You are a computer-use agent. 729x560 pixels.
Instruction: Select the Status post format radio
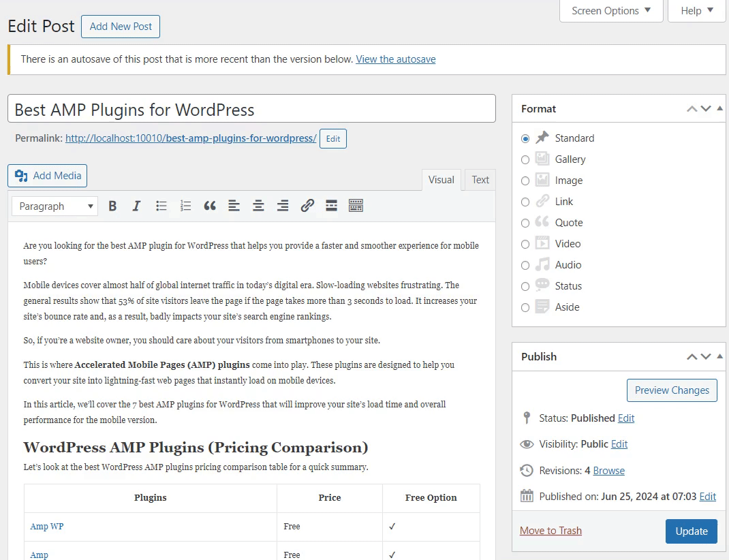click(525, 286)
